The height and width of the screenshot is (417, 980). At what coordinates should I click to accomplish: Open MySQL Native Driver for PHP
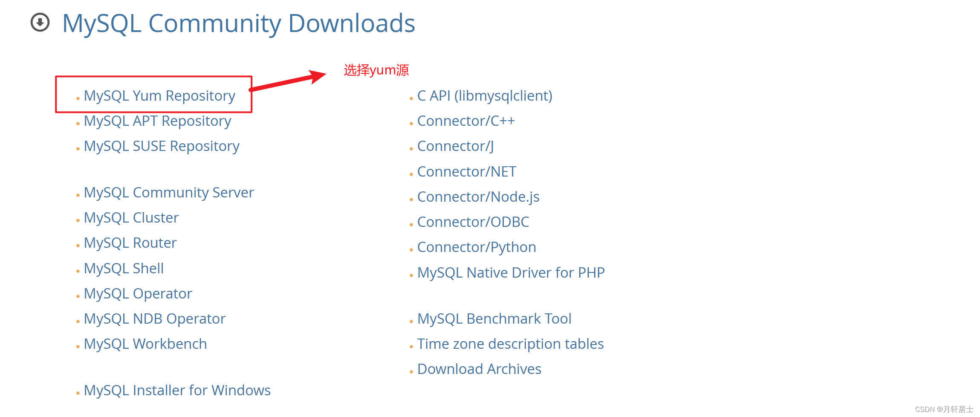click(x=511, y=273)
